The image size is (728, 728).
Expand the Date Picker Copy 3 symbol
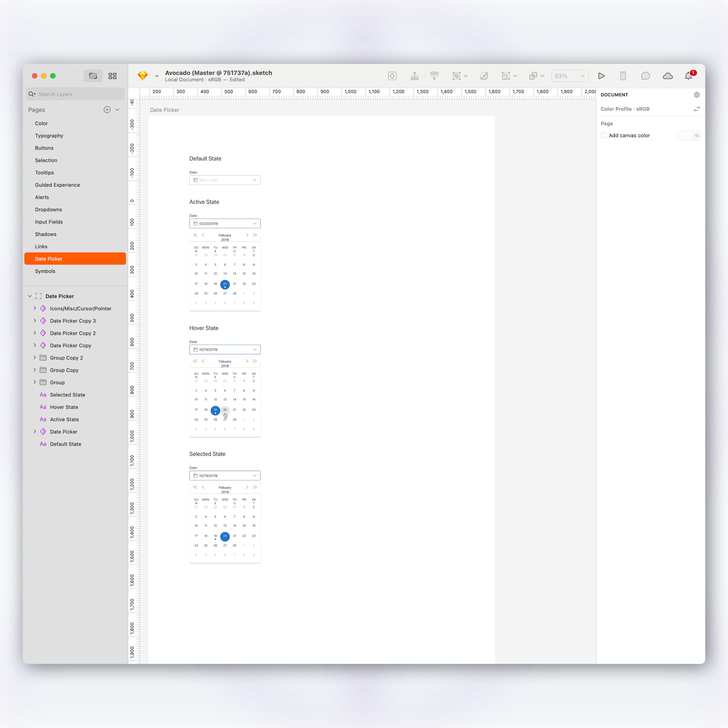[x=35, y=321]
